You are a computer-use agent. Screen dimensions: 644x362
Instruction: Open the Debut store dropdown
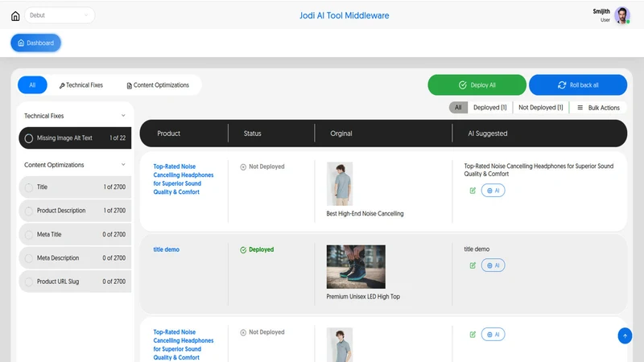(x=60, y=15)
